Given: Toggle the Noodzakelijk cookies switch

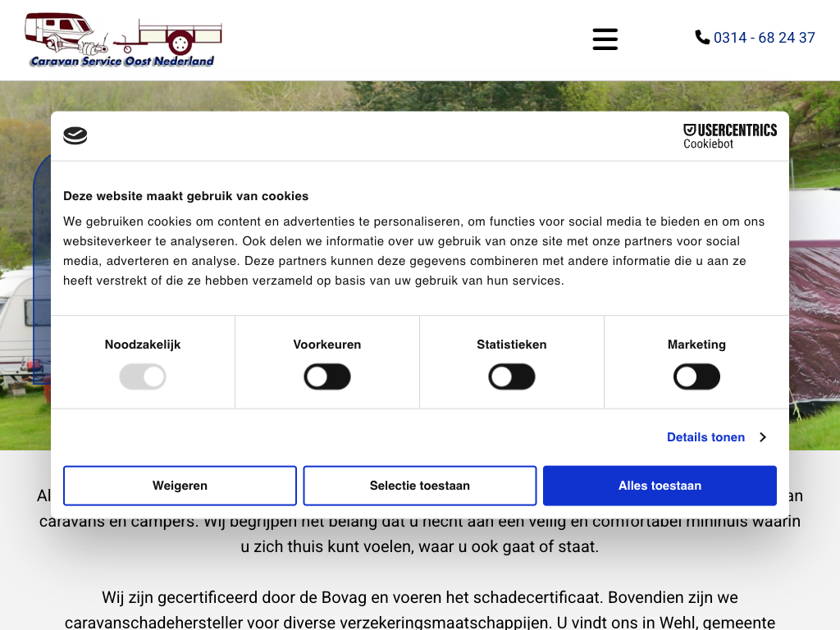Looking at the screenshot, I should [x=143, y=377].
